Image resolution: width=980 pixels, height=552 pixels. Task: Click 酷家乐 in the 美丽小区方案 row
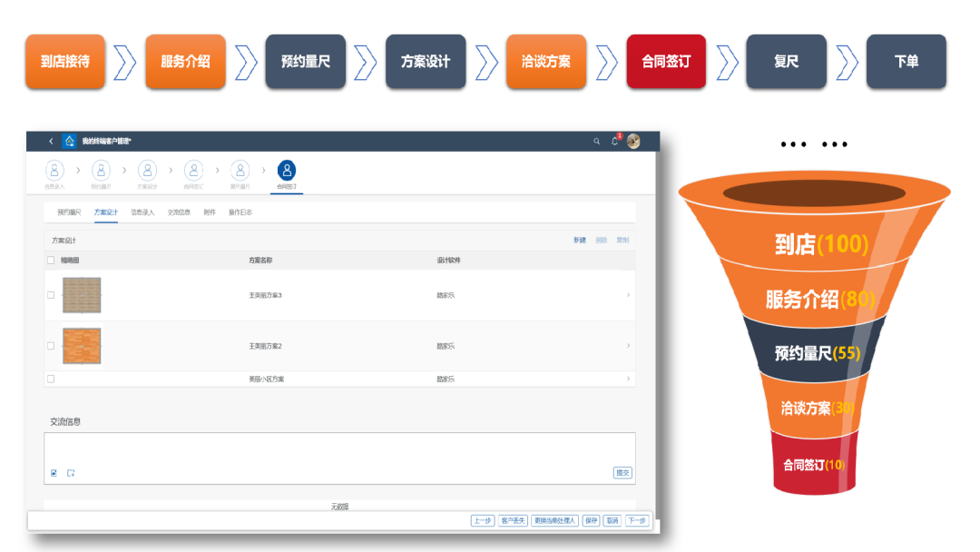click(x=446, y=379)
